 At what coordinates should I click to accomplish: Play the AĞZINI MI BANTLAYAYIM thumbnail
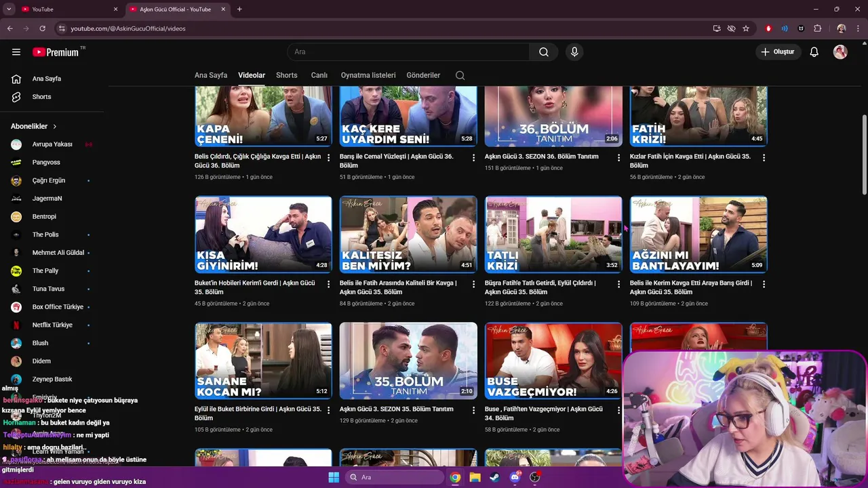pos(698,235)
